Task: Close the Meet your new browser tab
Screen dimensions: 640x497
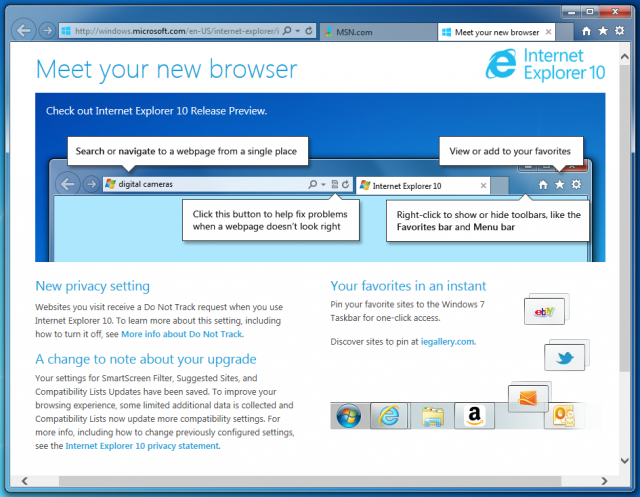Action: pos(549,32)
